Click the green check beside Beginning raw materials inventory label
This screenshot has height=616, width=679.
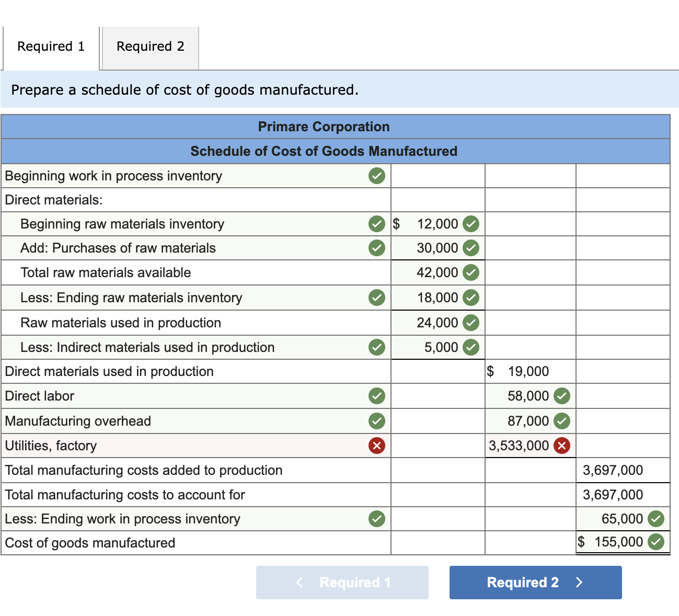coord(377,224)
